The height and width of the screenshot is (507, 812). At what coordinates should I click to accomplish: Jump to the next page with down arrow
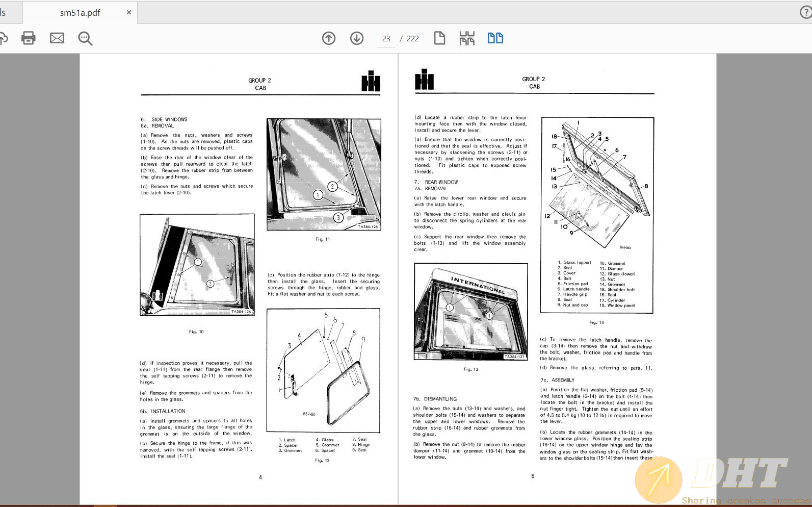(x=357, y=38)
